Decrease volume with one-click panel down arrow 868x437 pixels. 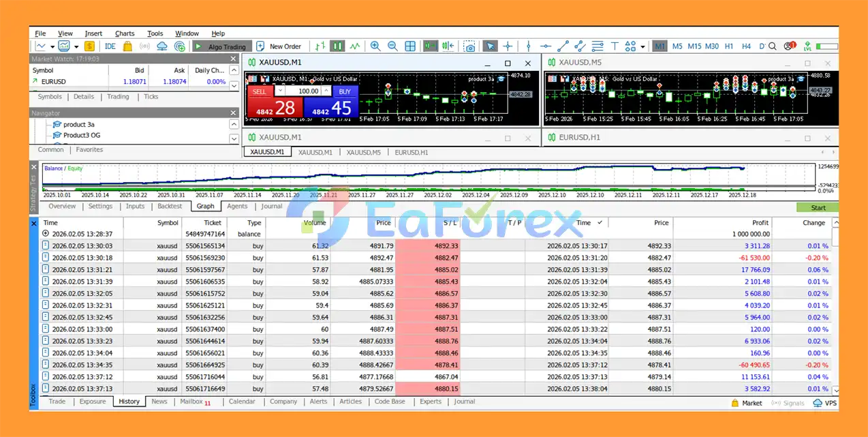point(279,91)
